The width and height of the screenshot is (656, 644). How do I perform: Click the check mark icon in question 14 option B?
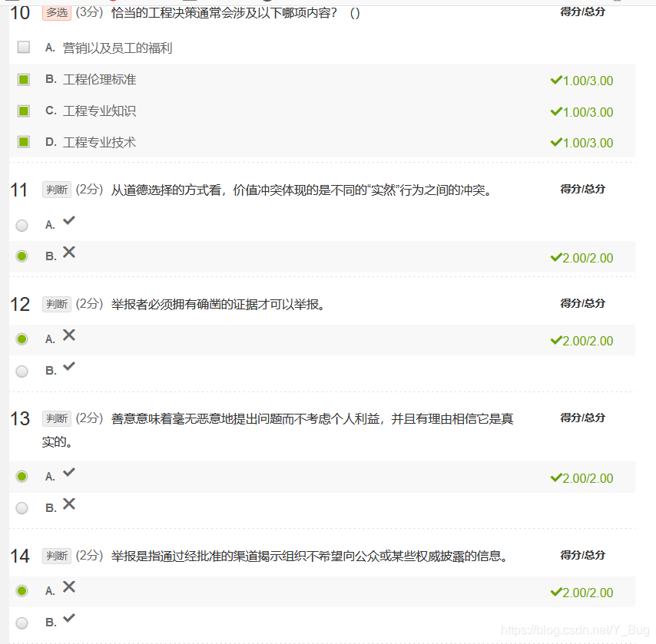pos(69,618)
